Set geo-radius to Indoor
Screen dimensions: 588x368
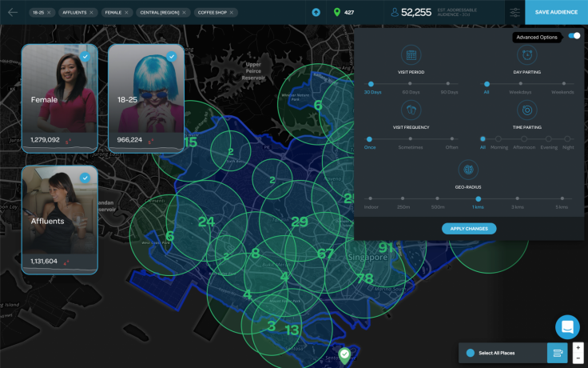(x=371, y=198)
